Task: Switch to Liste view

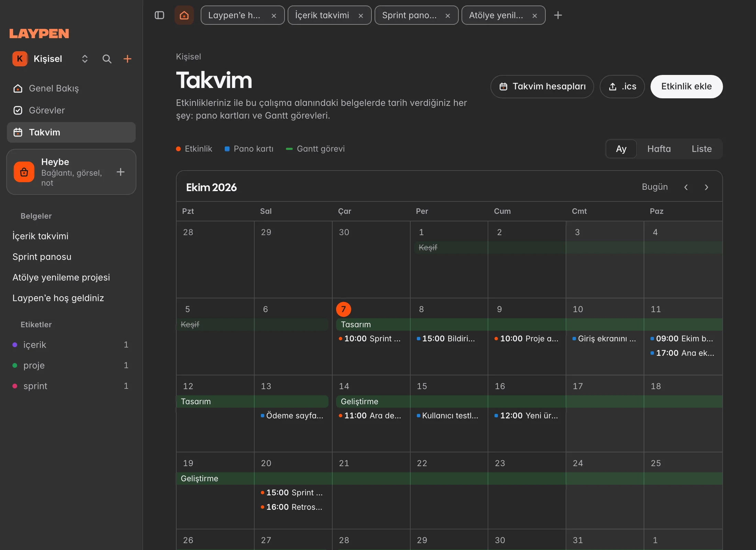Action: 701,149
